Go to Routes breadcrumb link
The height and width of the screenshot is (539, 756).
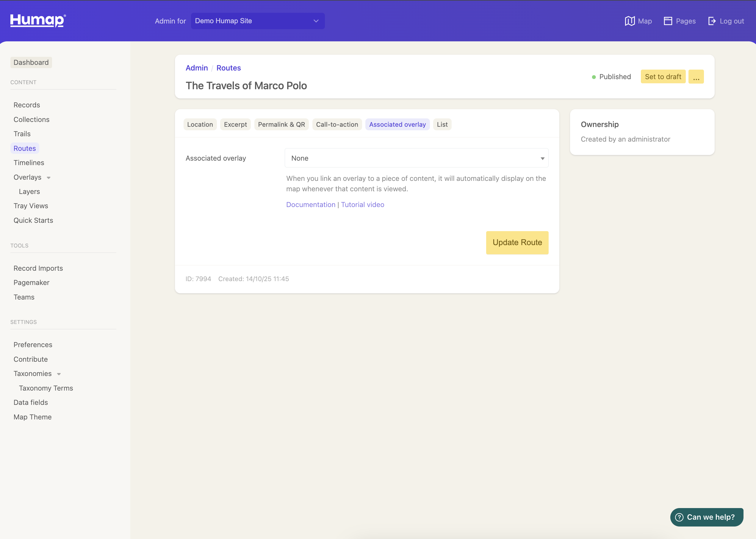click(228, 68)
